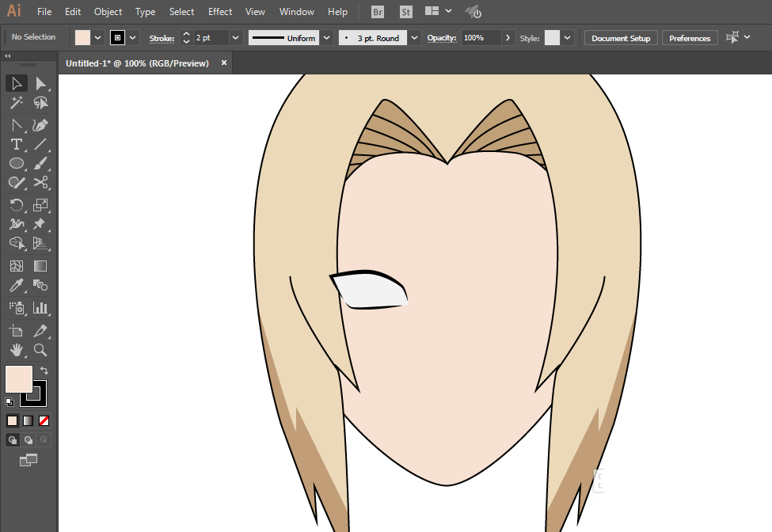The image size is (772, 532).
Task: Select the Direct Selection tool
Action: [x=40, y=84]
